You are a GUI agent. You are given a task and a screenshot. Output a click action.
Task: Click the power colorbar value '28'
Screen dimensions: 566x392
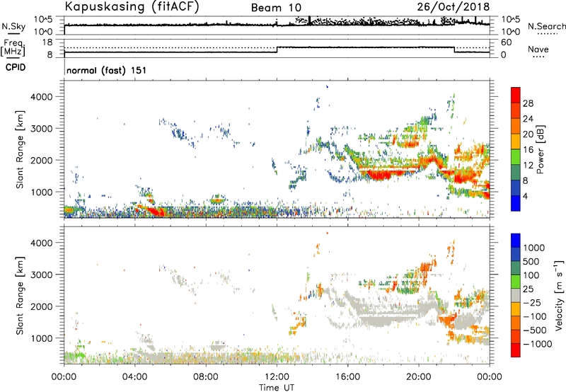coord(528,103)
